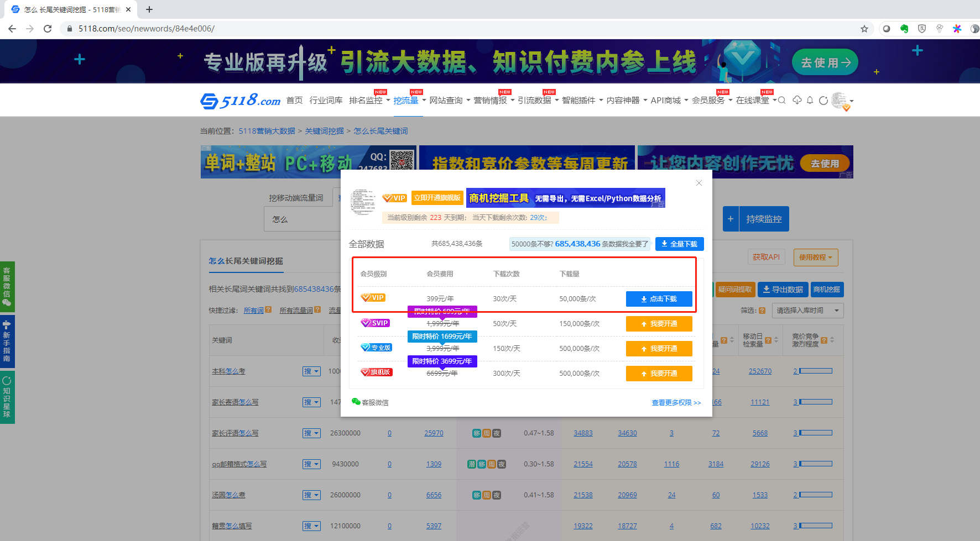The image size is (980, 541).
Task: Open the 关键词挖掘 breadcrumb link
Action: [x=324, y=131]
